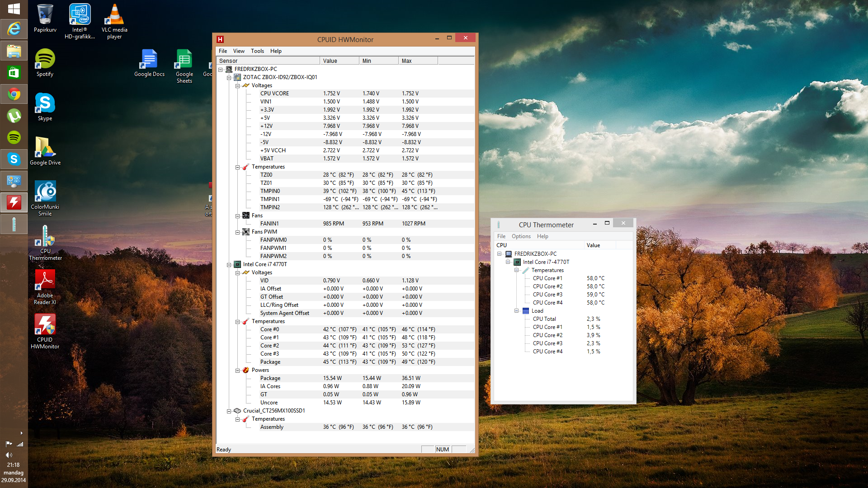Screen dimensions: 868x488
Task: Open the Papirkurv recycle bin desktop icon
Action: [x=45, y=18]
